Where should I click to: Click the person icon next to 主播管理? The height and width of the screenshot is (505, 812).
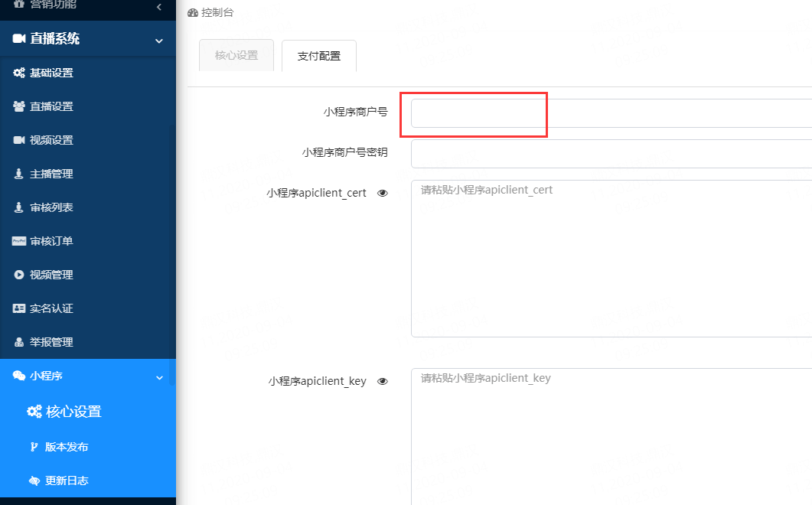18,174
